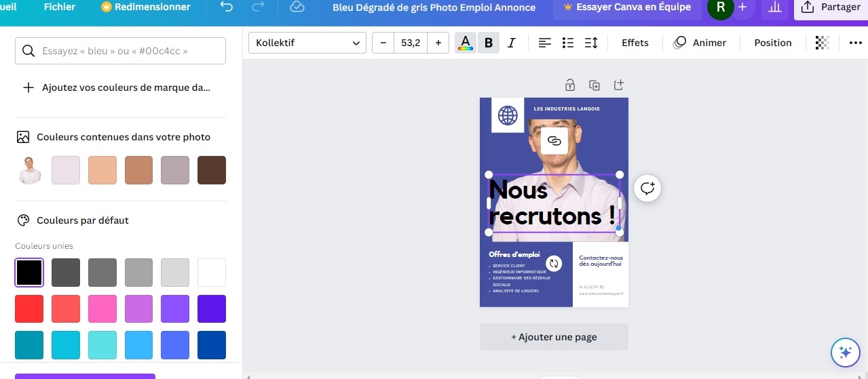868x379 pixels.
Task: Select the black color swatch
Action: point(29,273)
